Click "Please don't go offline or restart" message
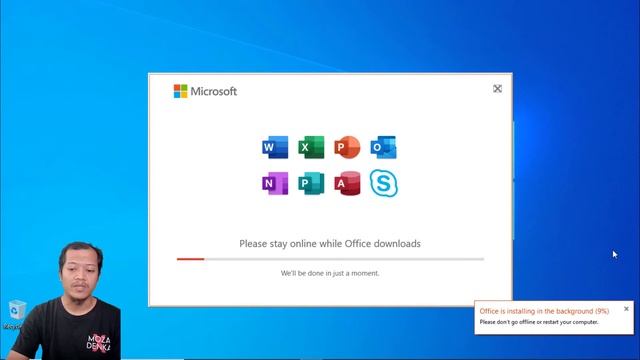 point(539,322)
